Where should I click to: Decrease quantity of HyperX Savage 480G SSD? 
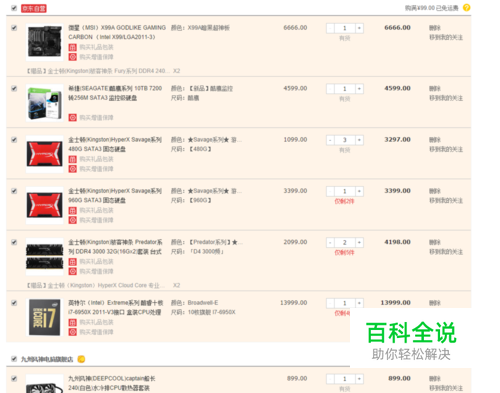click(x=330, y=140)
